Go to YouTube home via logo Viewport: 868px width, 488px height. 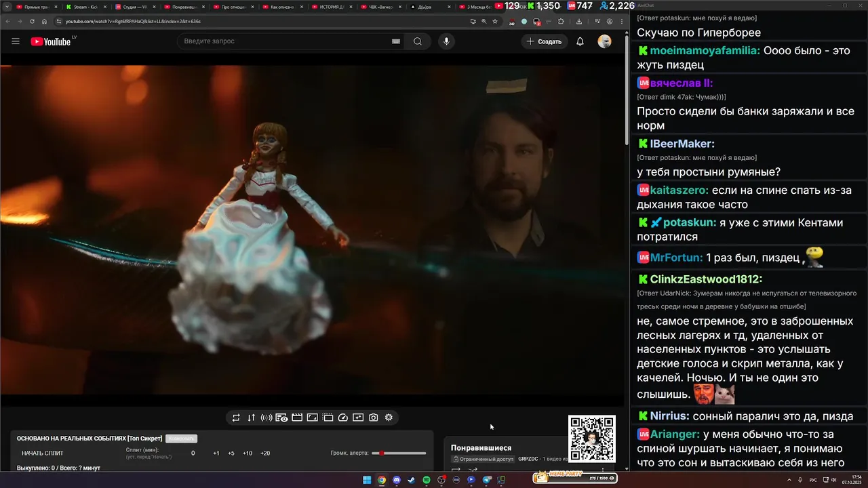[x=51, y=41]
